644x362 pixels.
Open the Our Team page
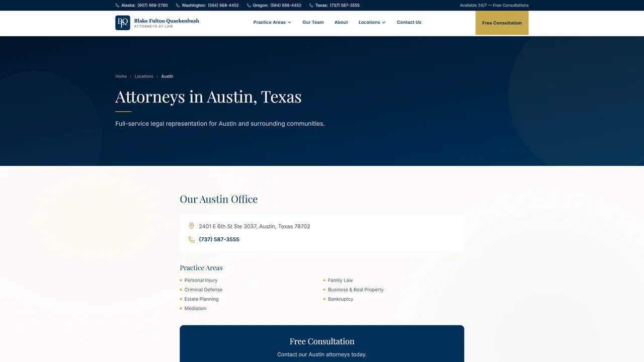(x=313, y=23)
